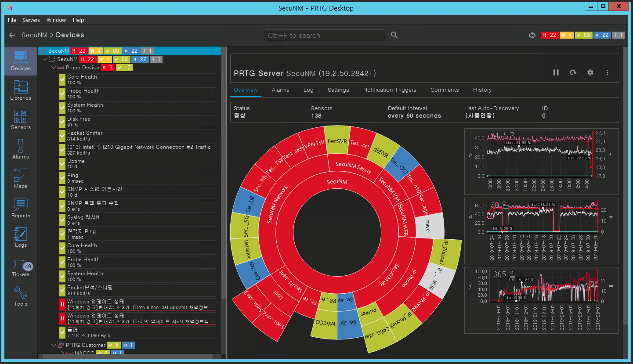Viewport: 633px width, 364px height.
Task: Click the TestSVR sunburst segment
Action: tap(337, 141)
